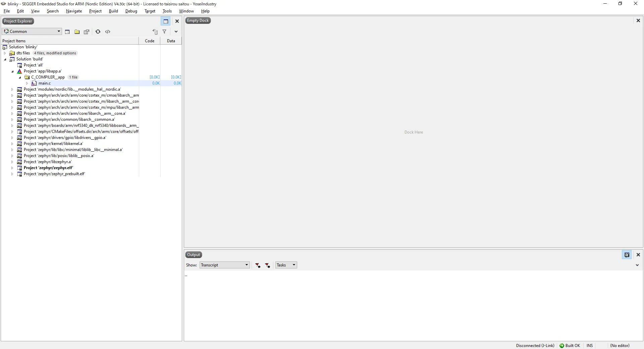Open the File menu
This screenshot has height=349, width=644.
point(7,11)
